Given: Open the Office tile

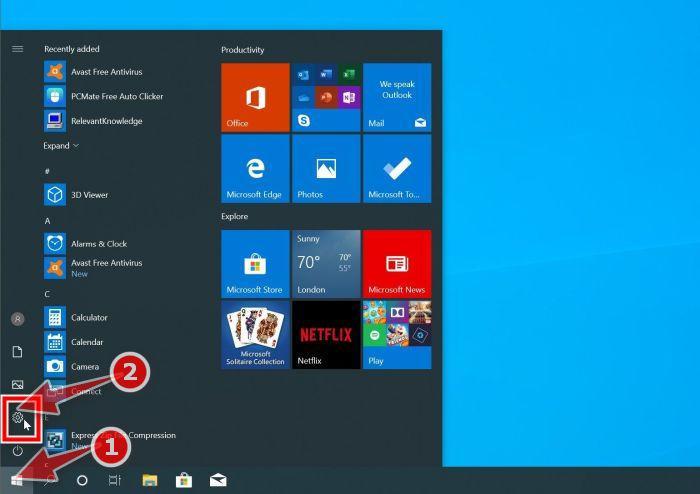Looking at the screenshot, I should point(255,97).
